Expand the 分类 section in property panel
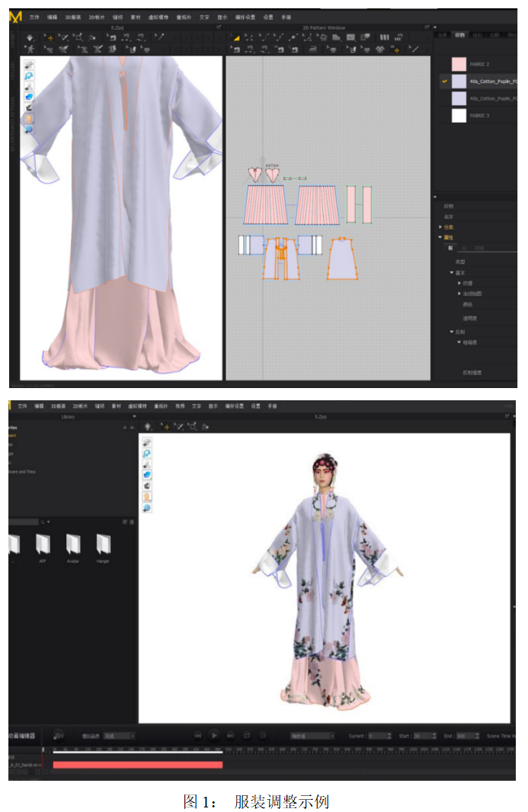 point(440,227)
